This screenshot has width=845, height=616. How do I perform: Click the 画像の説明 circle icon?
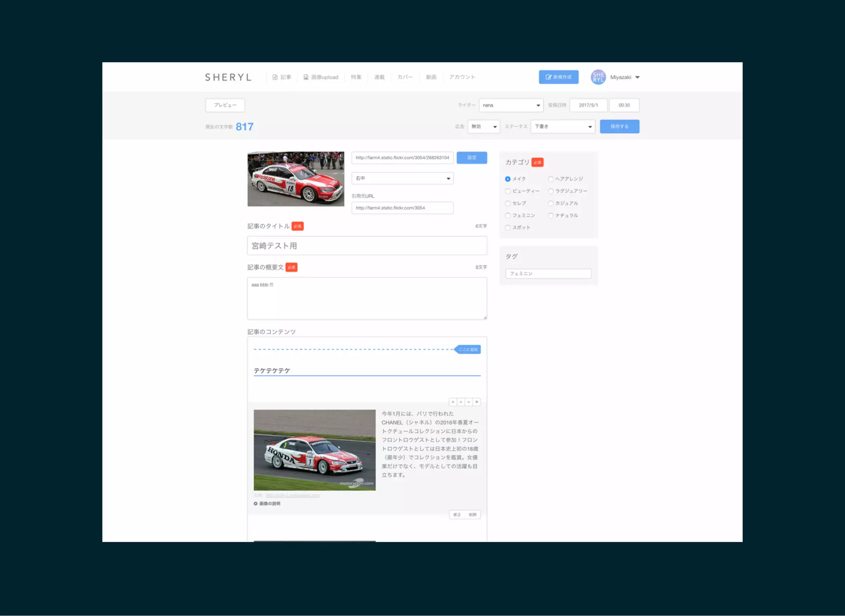(x=255, y=503)
